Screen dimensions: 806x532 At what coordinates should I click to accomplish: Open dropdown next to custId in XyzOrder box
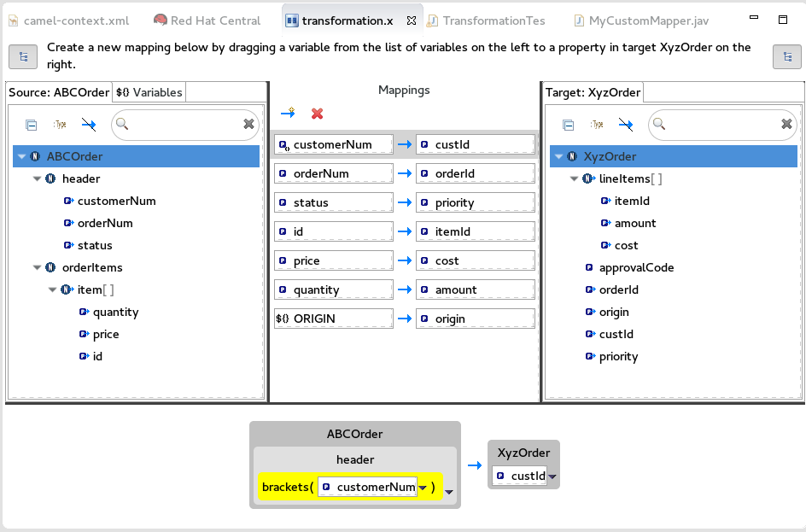[x=552, y=476]
